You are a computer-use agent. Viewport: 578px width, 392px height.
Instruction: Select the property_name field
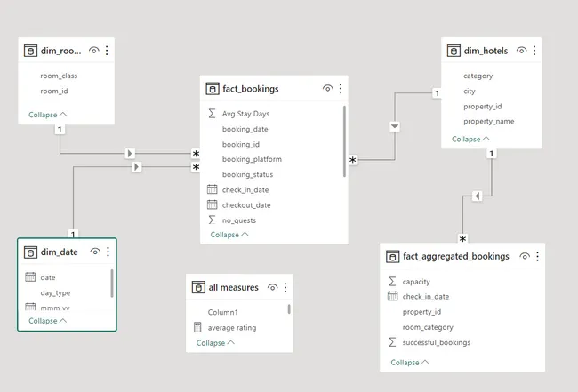click(x=489, y=121)
